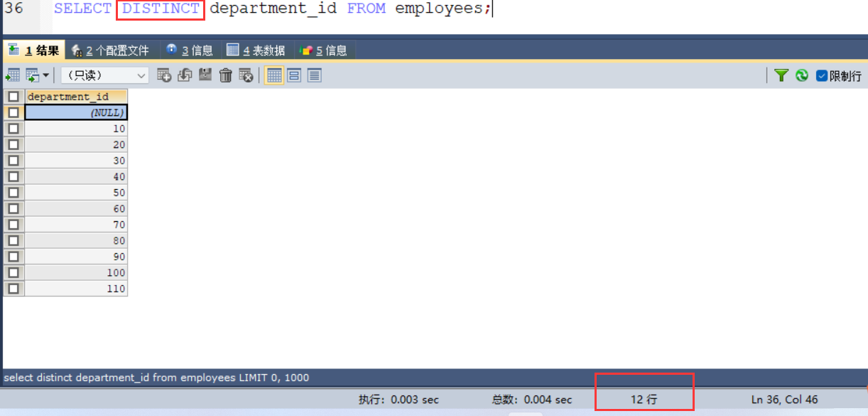868x416 pixels.
Task: Click the export result set icon
Action: click(x=13, y=75)
